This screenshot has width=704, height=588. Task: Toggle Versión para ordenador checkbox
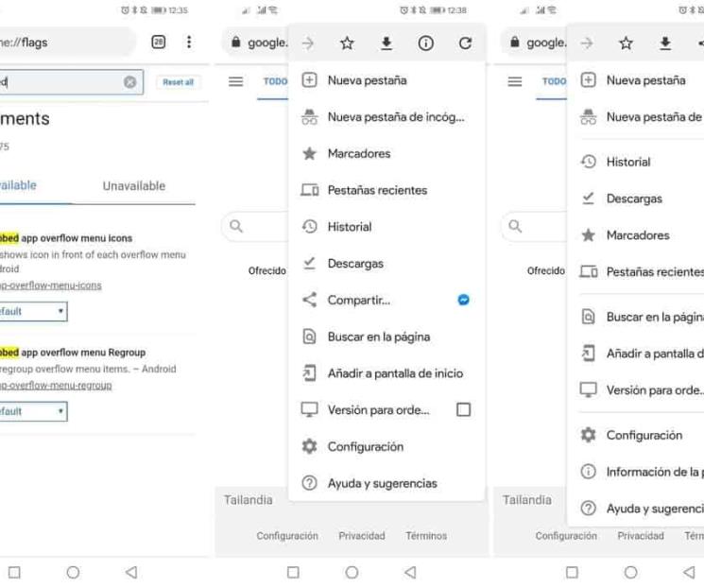point(463,409)
